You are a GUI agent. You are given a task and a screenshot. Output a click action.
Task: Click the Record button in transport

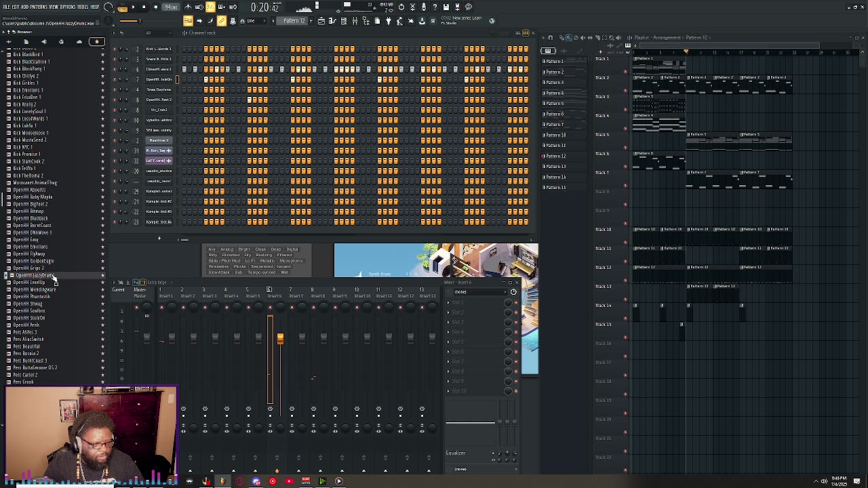pyautogui.click(x=155, y=7)
